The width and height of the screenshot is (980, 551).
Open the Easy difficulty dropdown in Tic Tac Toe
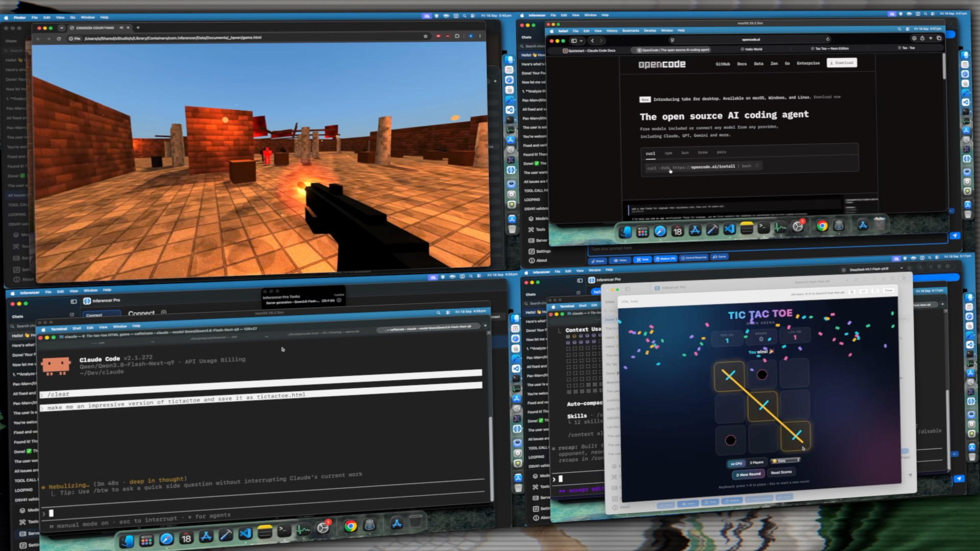point(785,461)
